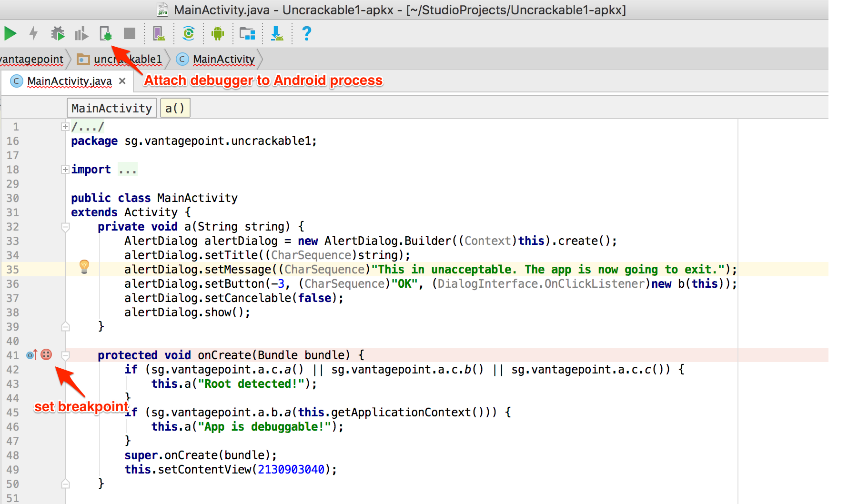Open the SDK Manager download icon
This screenshot has width=848, height=504.
277,34
